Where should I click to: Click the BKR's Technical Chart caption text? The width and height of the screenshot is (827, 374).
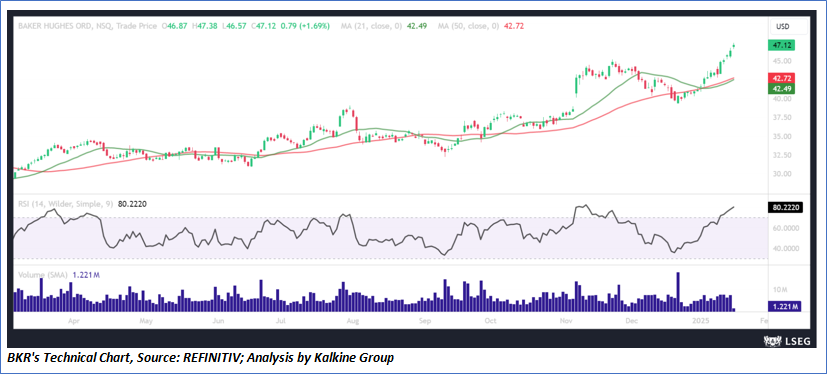(x=200, y=358)
